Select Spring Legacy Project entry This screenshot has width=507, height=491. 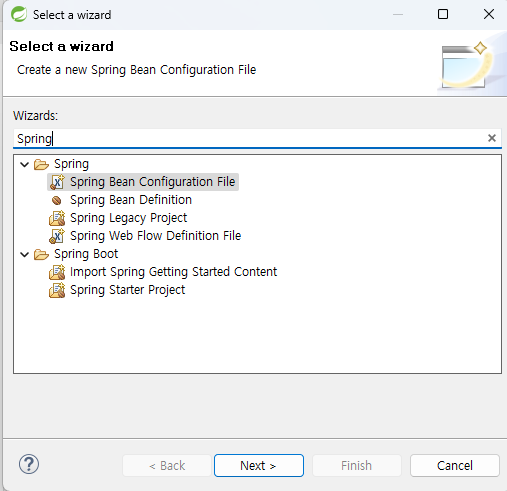129,218
